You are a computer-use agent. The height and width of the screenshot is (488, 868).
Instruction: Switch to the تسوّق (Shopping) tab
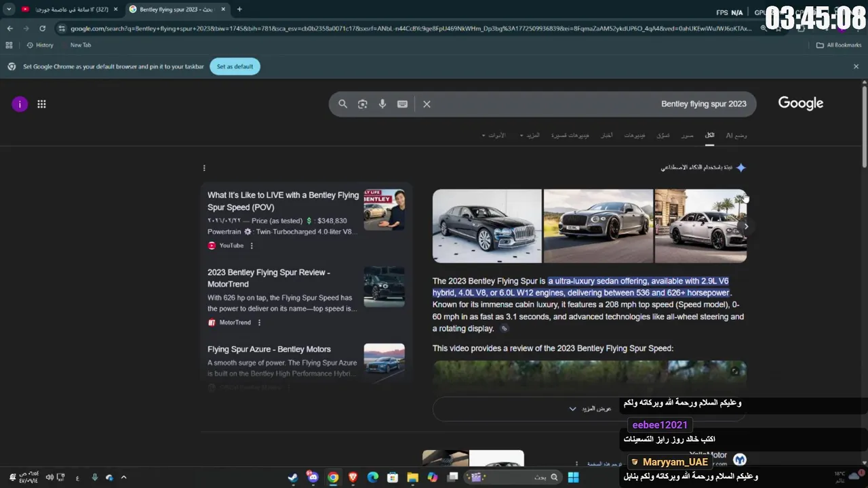pos(663,136)
